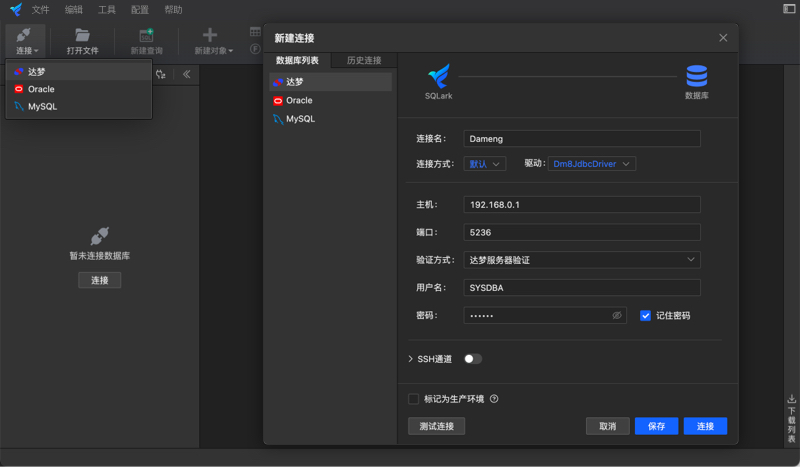Open the 编辑 menu
The height and width of the screenshot is (467, 800).
click(x=73, y=10)
